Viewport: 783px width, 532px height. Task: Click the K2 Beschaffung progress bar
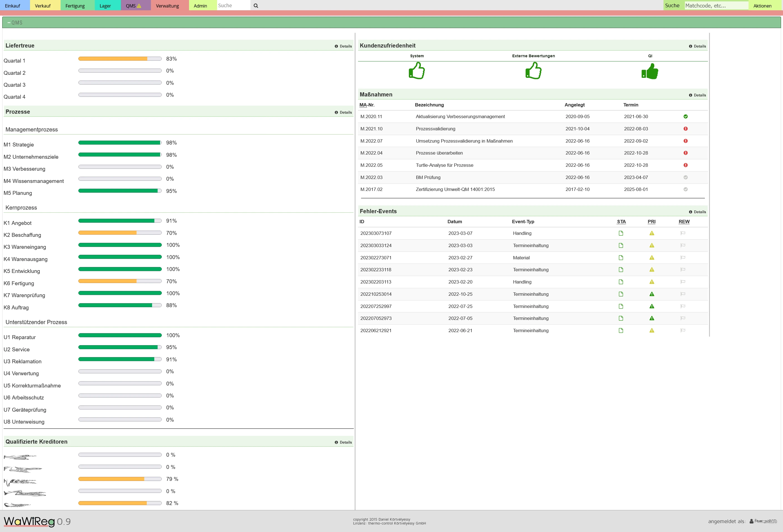[x=120, y=233]
